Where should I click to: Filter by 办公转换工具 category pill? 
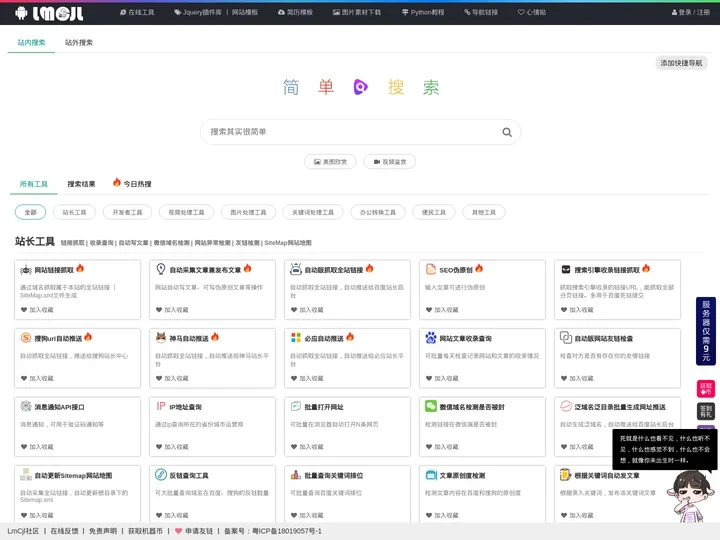[378, 212]
